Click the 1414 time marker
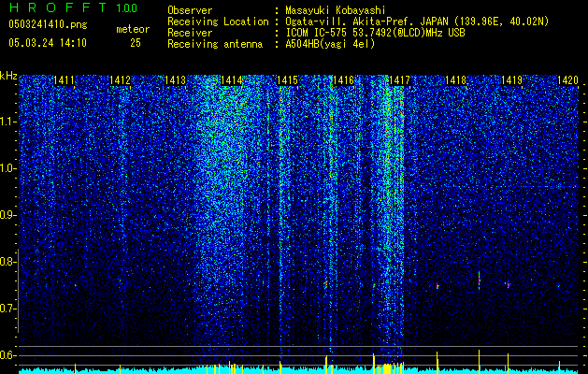588x374 pixels. [232, 80]
